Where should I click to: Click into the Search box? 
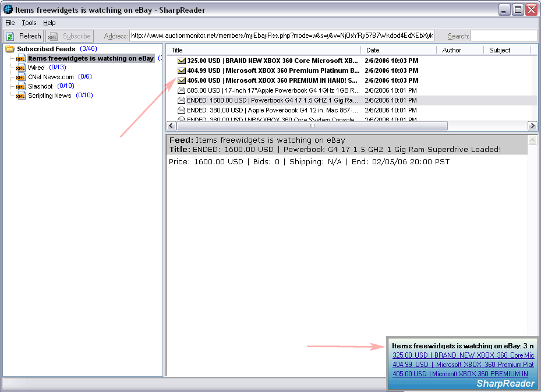tap(504, 36)
